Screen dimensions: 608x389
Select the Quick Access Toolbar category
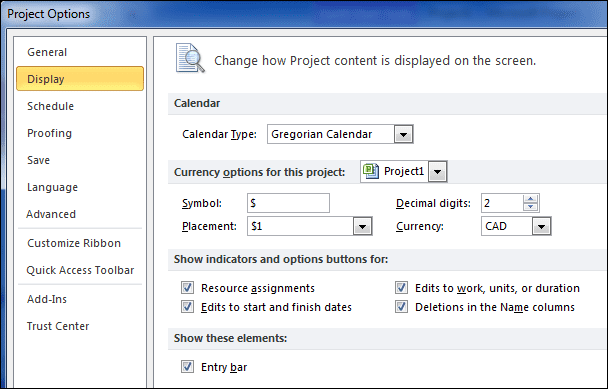[80, 270]
